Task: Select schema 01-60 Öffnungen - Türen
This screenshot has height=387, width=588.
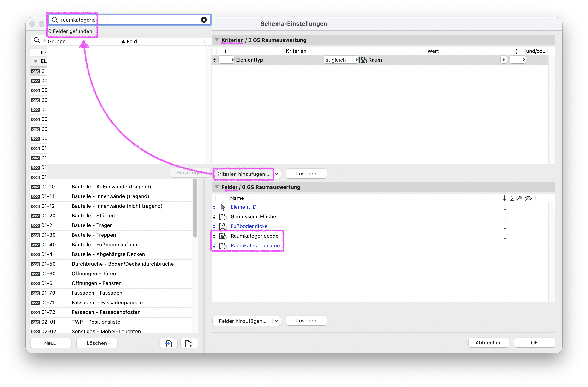Action: coord(111,273)
